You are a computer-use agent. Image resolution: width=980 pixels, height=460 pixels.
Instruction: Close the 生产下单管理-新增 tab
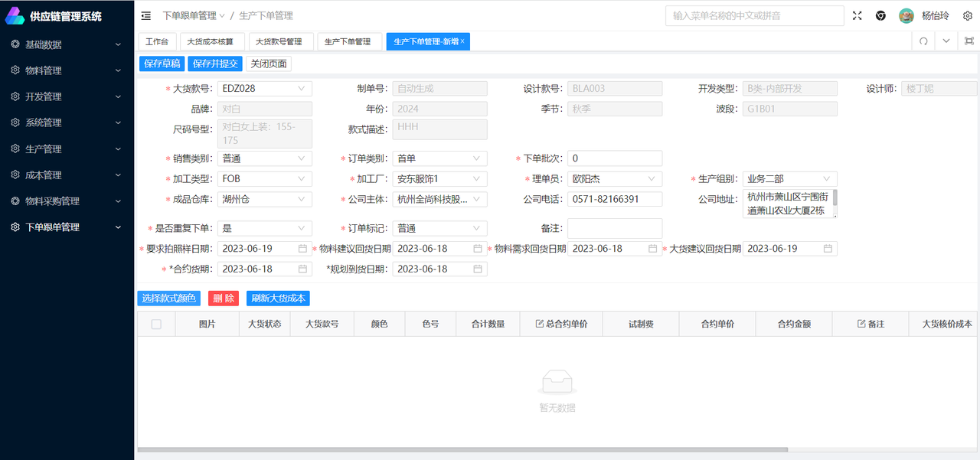click(462, 41)
